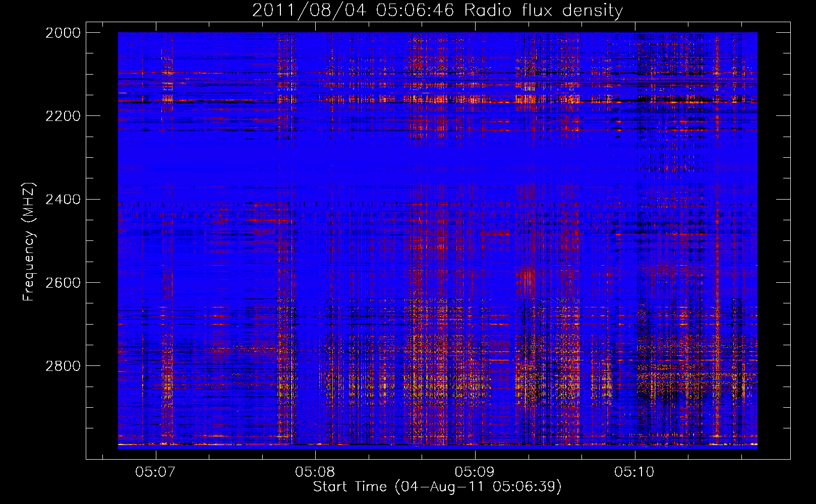The height and width of the screenshot is (504, 816).
Task: Click the 05:09 time axis label
Action: [x=475, y=472]
